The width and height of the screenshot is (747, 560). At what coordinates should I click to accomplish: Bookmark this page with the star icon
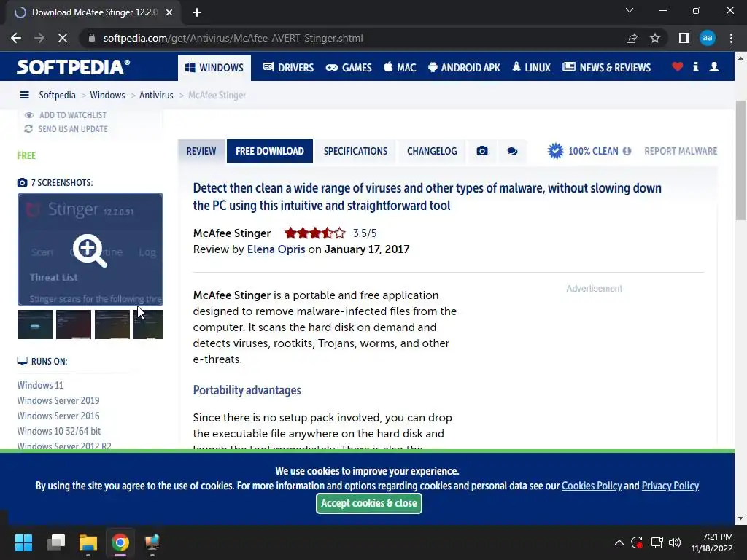pos(655,38)
